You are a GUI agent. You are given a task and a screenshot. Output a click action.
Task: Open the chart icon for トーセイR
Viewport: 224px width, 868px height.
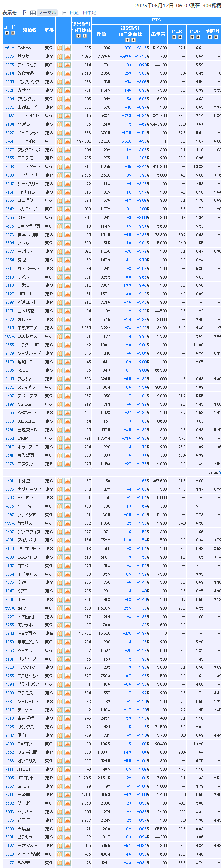click(67, 141)
